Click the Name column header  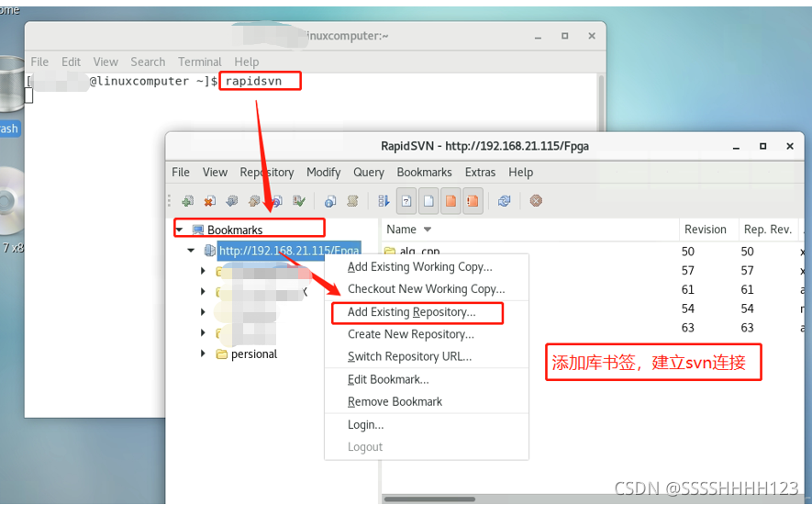(530, 230)
